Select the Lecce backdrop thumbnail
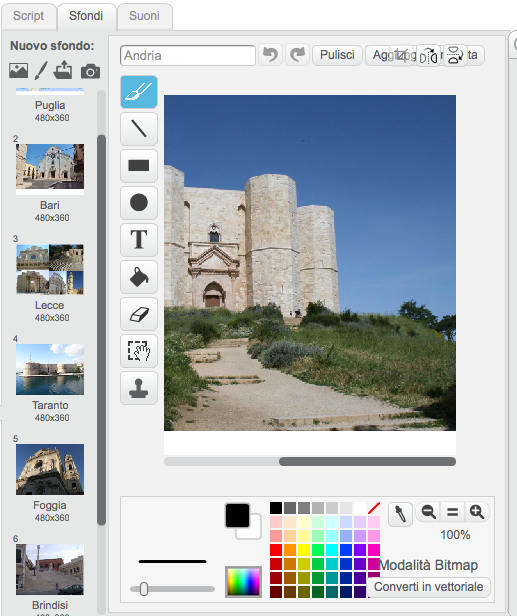517x616 pixels. (50, 269)
